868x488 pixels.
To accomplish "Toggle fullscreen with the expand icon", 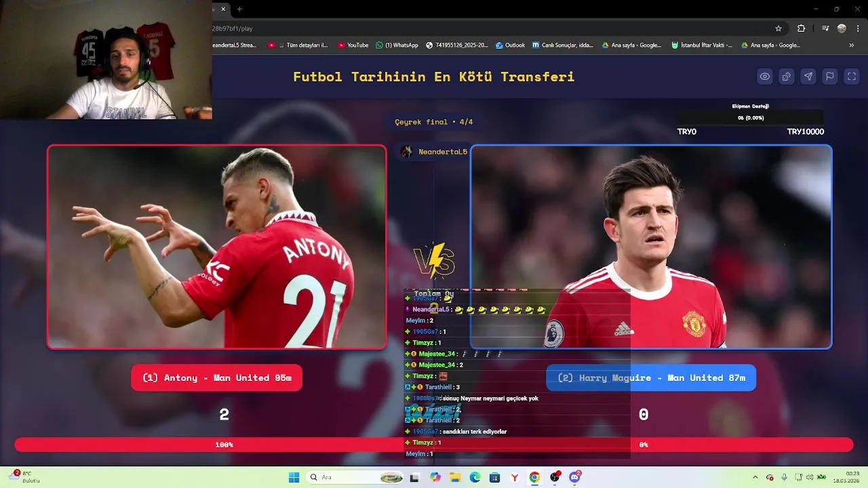I will 852,77.
